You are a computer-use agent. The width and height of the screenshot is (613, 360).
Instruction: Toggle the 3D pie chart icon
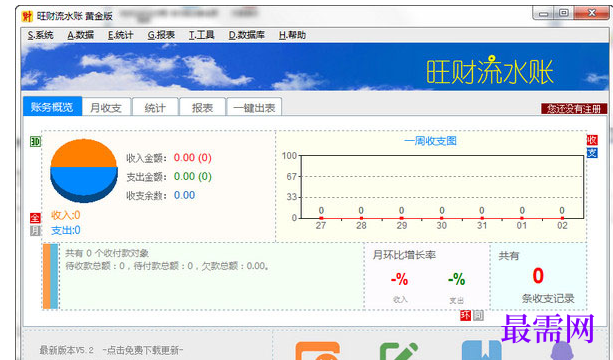pyautogui.click(x=35, y=141)
